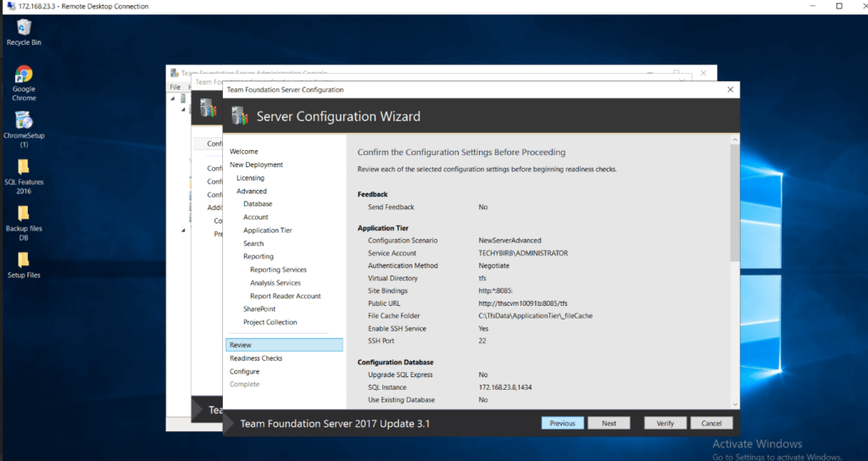This screenshot has width=868, height=461.
Task: Click the review pane scrollbar up arrow
Action: click(735, 140)
